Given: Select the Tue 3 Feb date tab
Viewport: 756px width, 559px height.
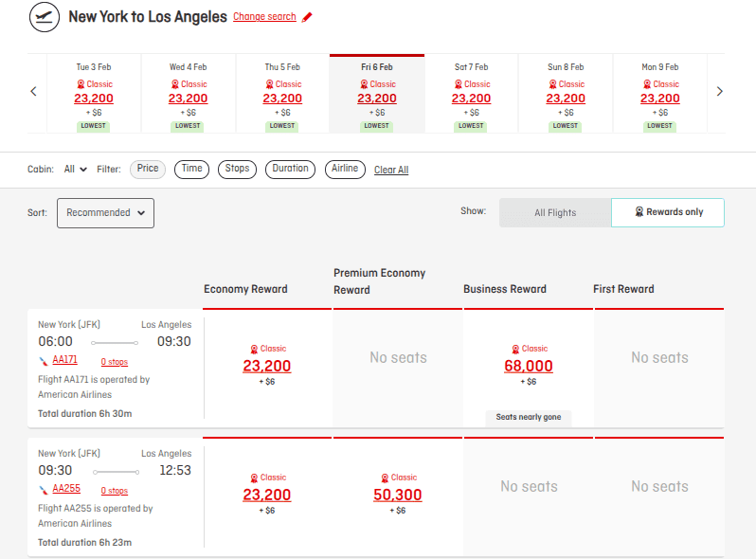Looking at the screenshot, I should click(94, 94).
